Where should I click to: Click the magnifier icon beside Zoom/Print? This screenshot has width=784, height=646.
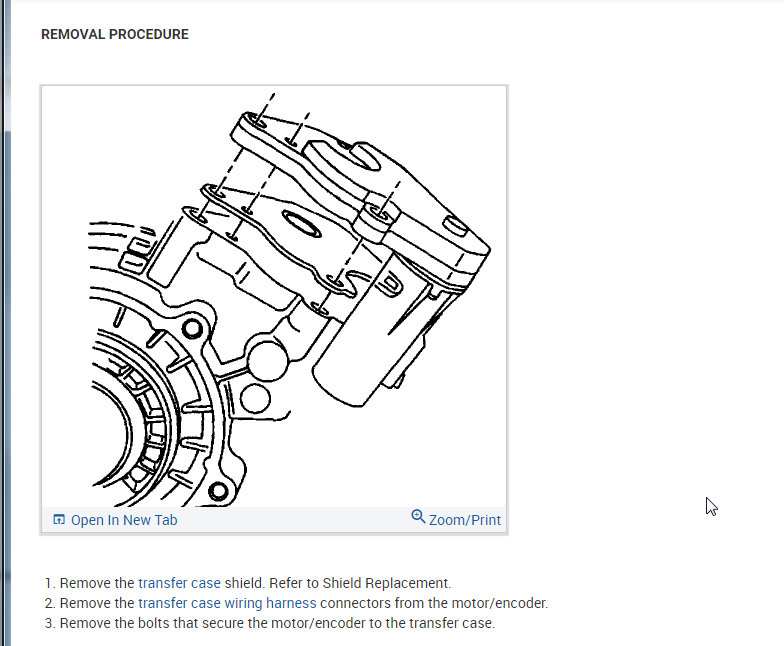(418, 516)
